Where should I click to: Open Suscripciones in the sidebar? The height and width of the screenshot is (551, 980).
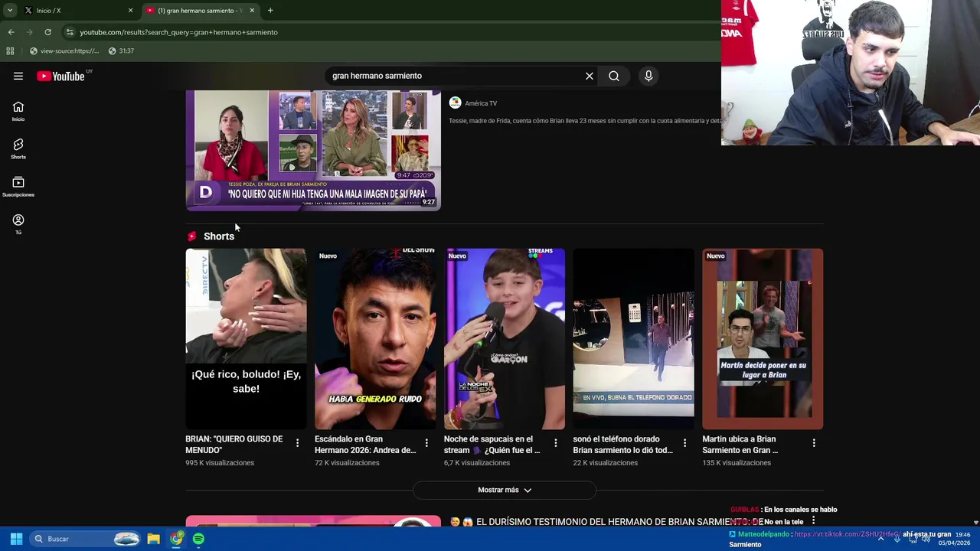(x=18, y=187)
